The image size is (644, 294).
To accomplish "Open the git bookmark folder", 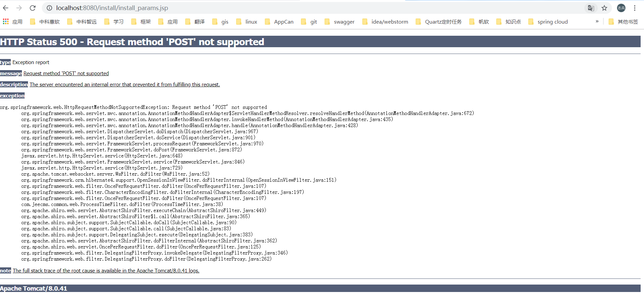I will click(309, 22).
